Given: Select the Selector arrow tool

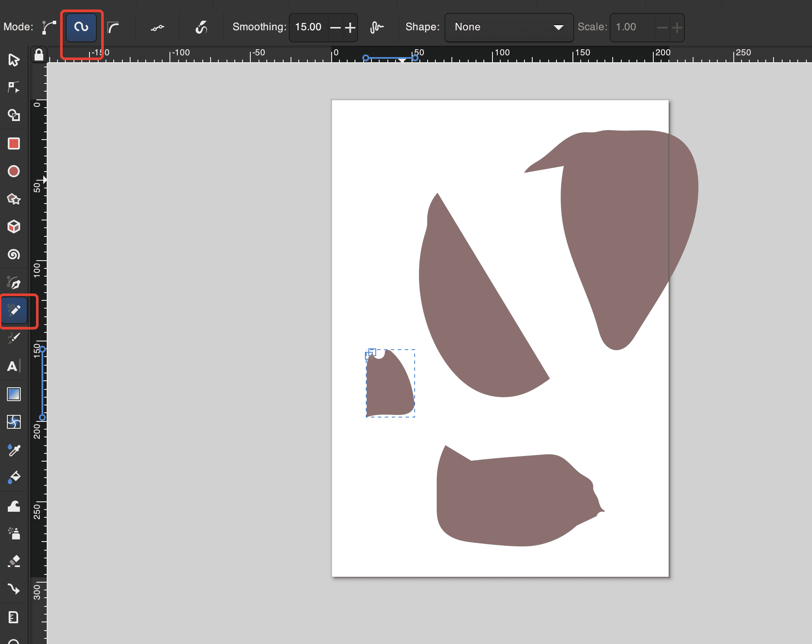Looking at the screenshot, I should click(14, 60).
